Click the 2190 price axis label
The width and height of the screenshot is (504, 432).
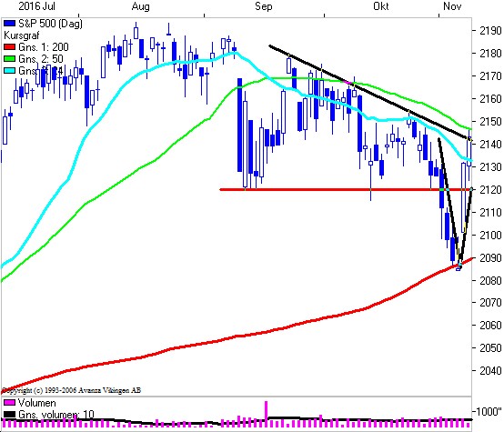490,31
